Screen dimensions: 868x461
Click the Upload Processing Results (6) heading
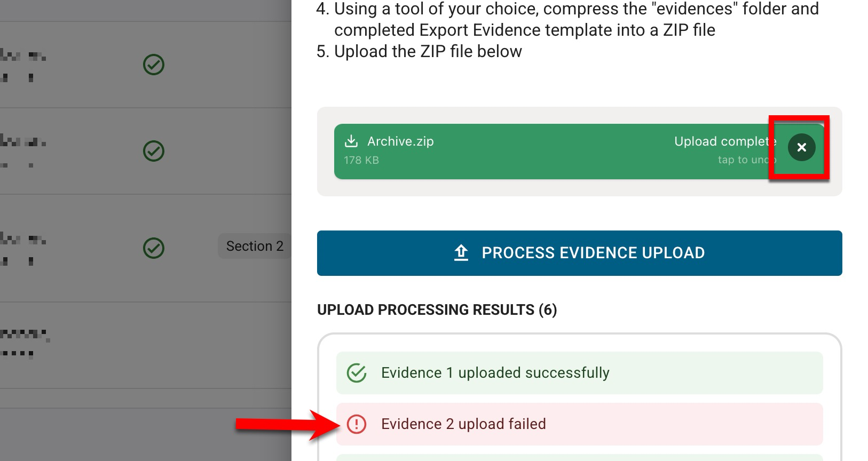[x=437, y=310]
